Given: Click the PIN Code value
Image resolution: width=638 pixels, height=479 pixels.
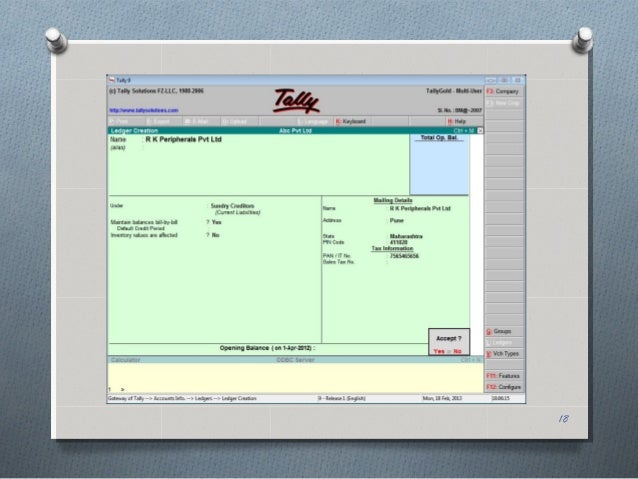Looking at the screenshot, I should click(x=399, y=243).
